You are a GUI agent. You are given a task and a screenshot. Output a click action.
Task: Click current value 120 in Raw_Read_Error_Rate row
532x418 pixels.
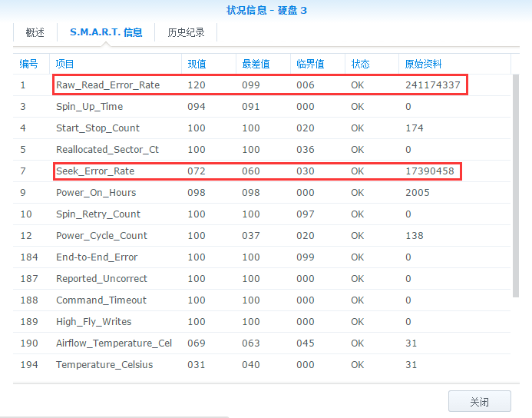[x=197, y=85]
